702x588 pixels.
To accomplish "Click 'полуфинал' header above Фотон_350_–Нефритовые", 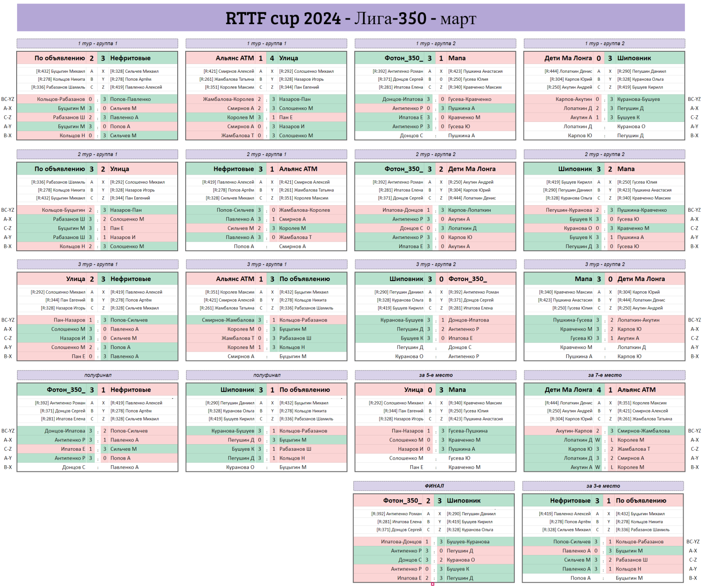I will (98, 375).
